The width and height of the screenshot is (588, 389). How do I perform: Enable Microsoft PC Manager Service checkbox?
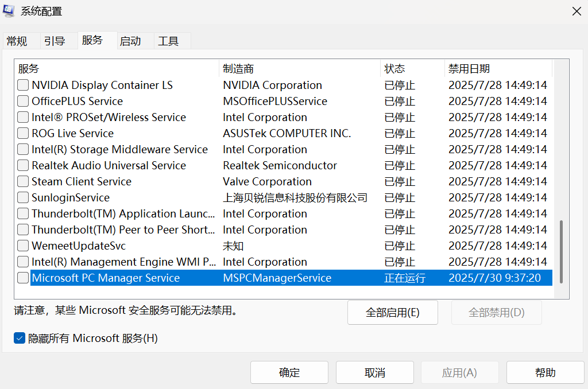point(23,278)
